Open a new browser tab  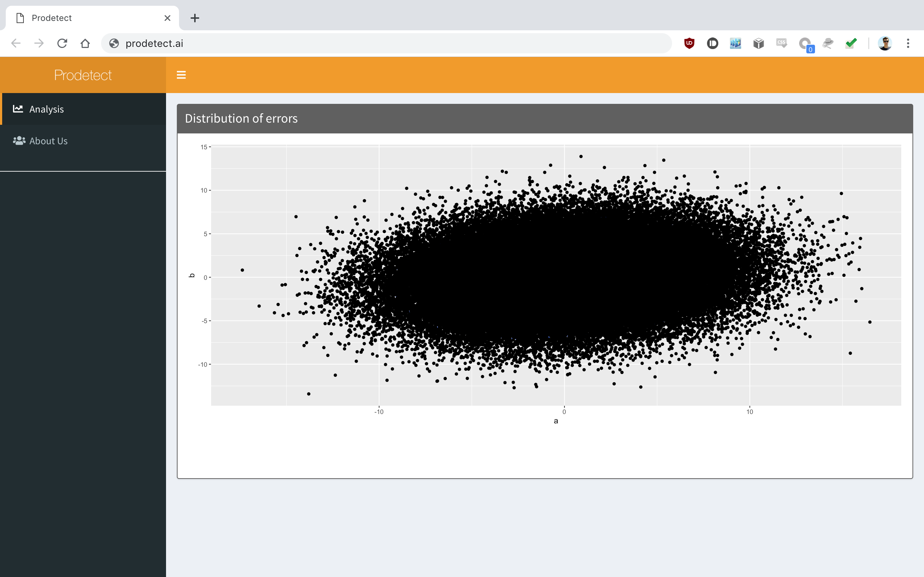point(195,18)
